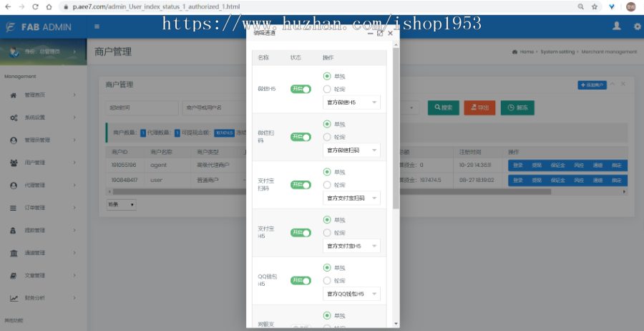Reload the page with browser refresh icon
644x331 pixels.
tap(35, 6)
